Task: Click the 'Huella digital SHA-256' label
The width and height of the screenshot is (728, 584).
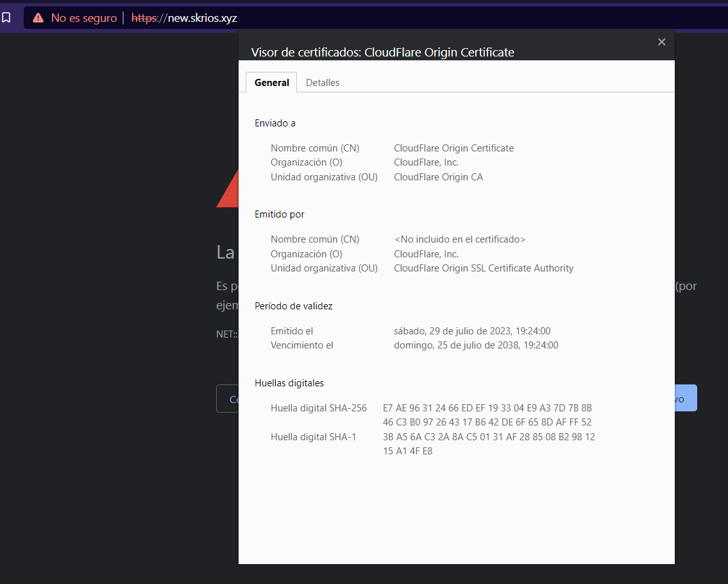Action: pyautogui.click(x=319, y=408)
